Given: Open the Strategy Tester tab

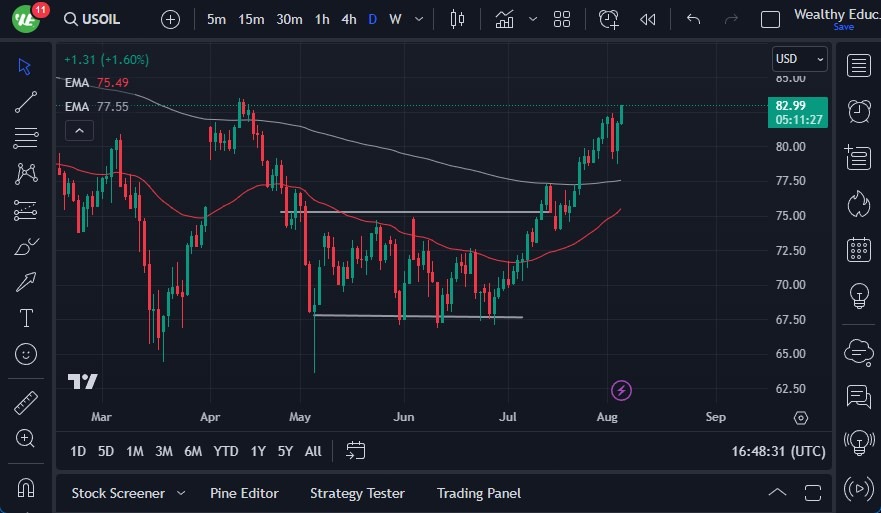Looking at the screenshot, I should [357, 493].
